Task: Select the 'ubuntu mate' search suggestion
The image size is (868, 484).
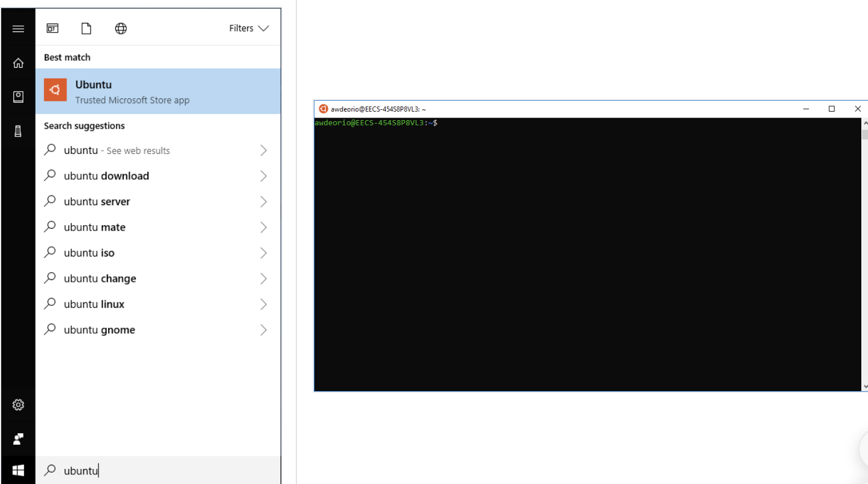Action: coord(95,227)
